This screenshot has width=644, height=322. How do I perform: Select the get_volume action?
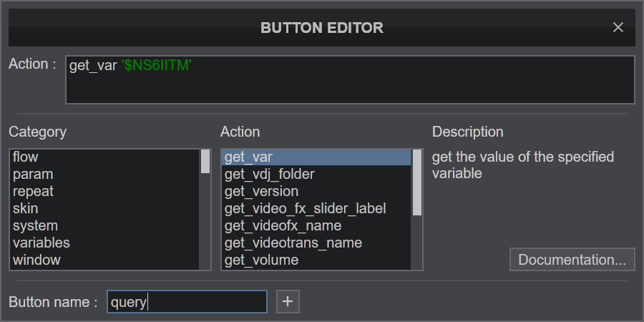tap(316, 260)
